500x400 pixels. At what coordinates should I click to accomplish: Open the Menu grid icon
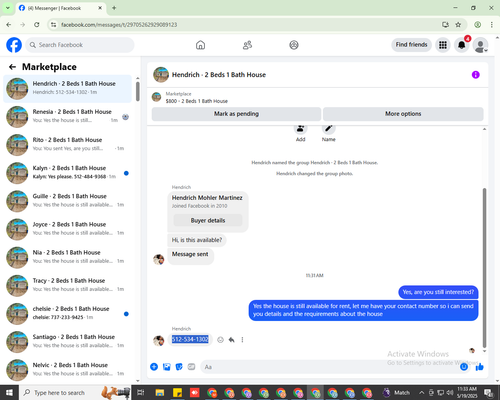(x=443, y=45)
